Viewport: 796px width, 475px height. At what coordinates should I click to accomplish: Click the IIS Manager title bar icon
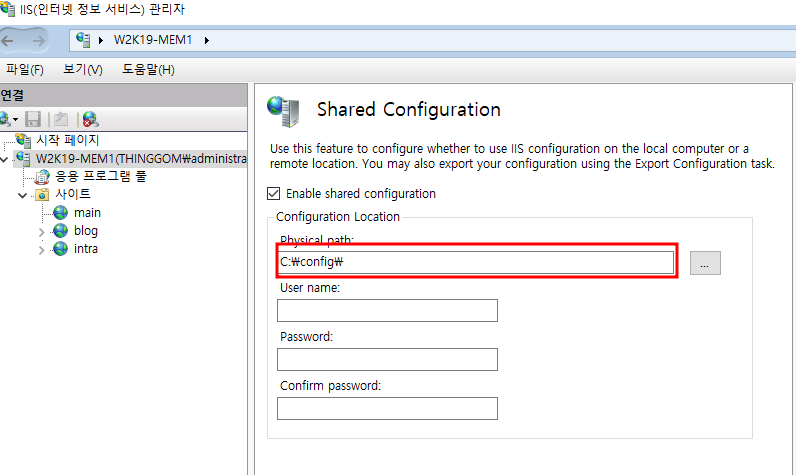tap(8, 9)
